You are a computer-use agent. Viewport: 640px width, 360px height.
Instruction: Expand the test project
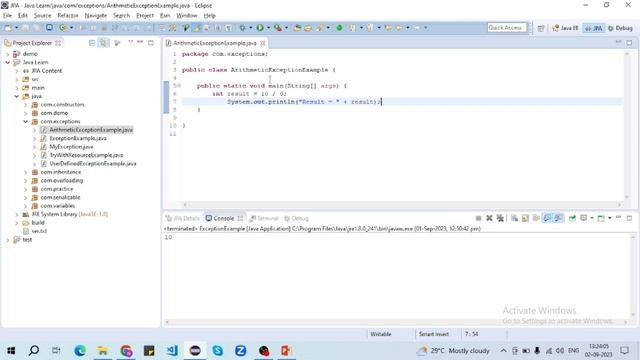click(x=7, y=240)
